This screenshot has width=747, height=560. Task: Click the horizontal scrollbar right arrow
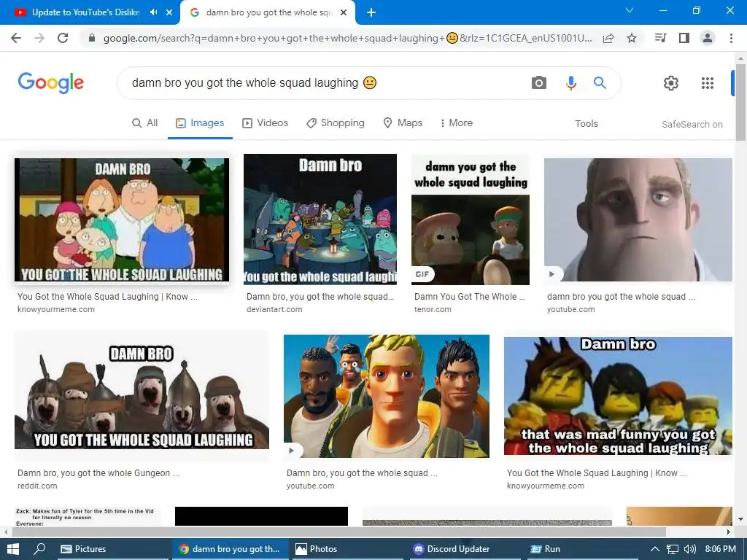729,532
